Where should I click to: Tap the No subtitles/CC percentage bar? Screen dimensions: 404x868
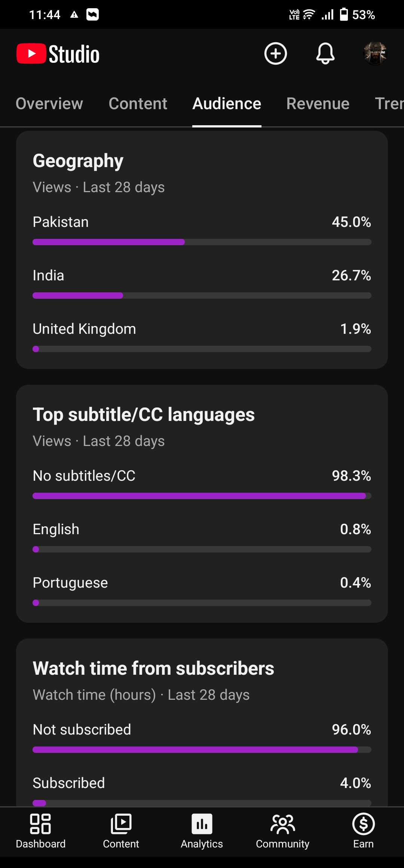[x=202, y=496]
